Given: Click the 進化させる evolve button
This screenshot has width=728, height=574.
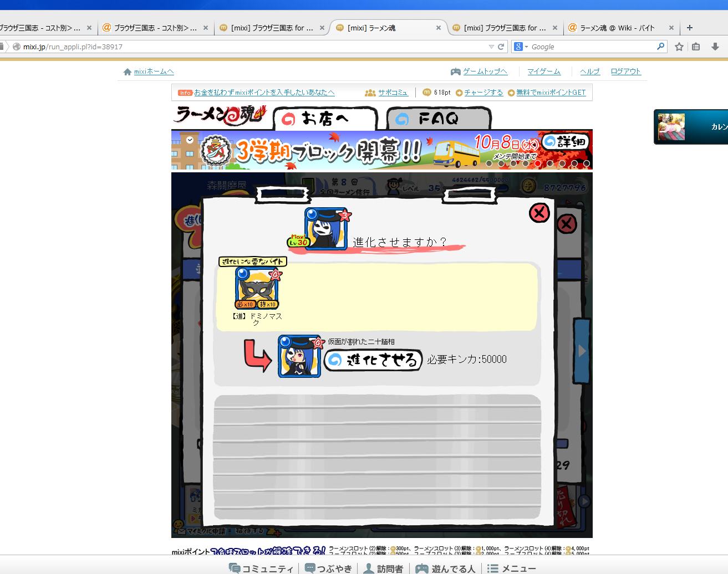Looking at the screenshot, I should point(373,360).
